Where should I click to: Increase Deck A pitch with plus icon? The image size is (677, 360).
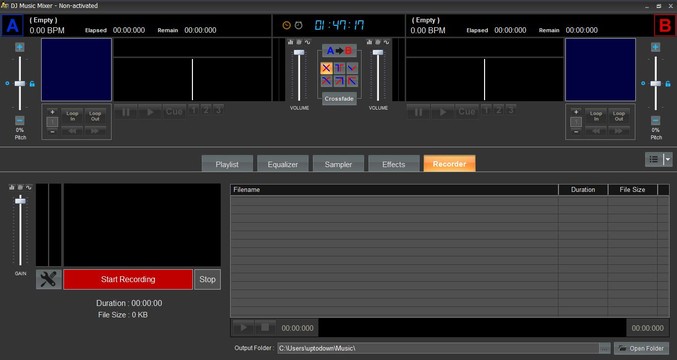click(19, 47)
